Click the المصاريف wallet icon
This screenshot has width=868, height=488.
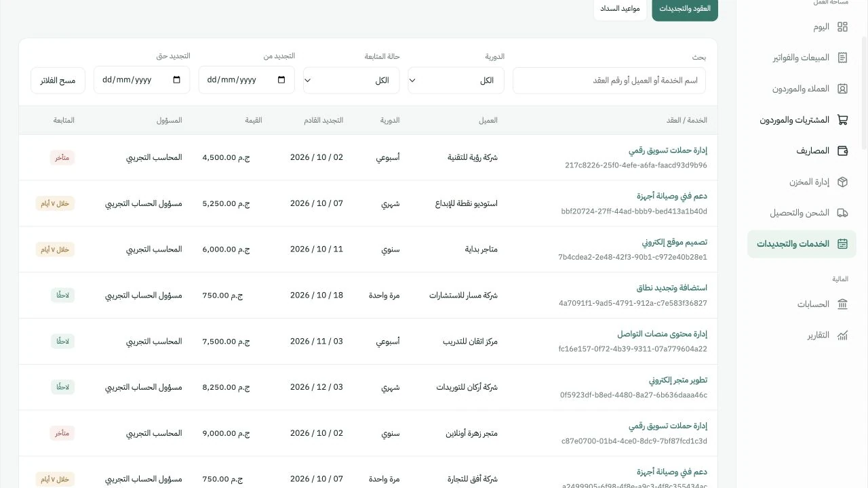[842, 150]
